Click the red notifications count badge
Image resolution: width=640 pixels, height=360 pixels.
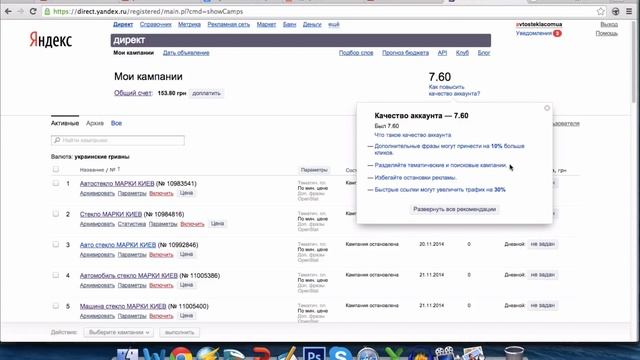click(557, 33)
